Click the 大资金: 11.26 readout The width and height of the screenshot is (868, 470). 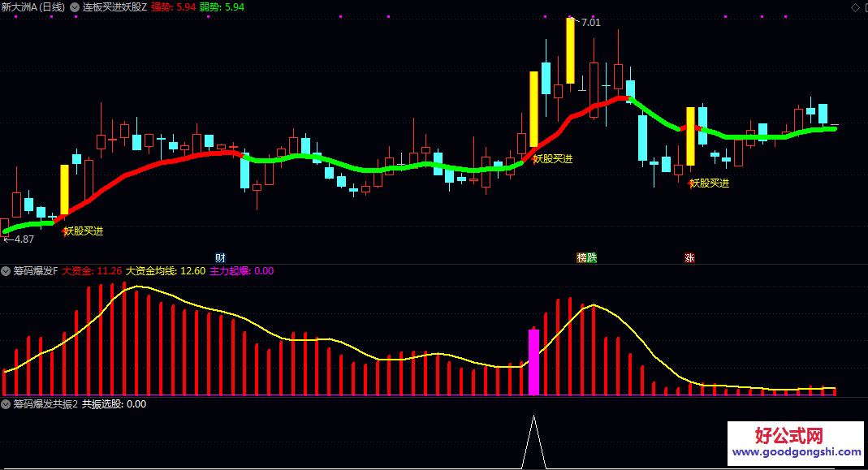[x=92, y=271]
